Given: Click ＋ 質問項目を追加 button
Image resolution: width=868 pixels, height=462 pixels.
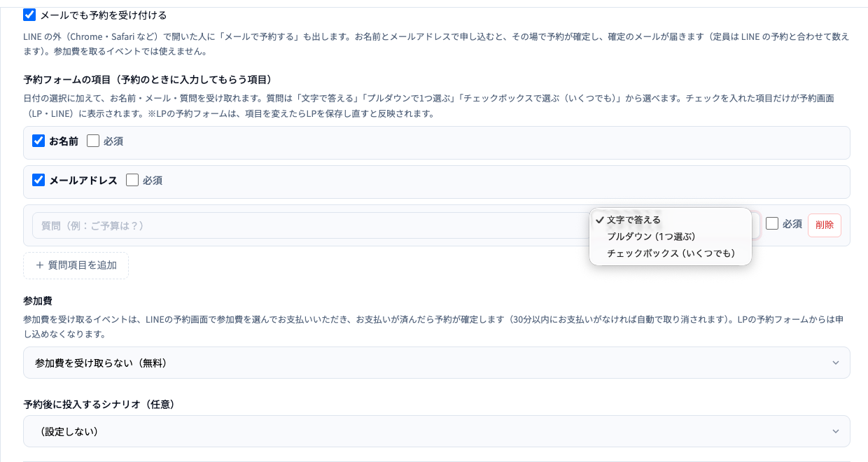Looking at the screenshot, I should 76,265.
